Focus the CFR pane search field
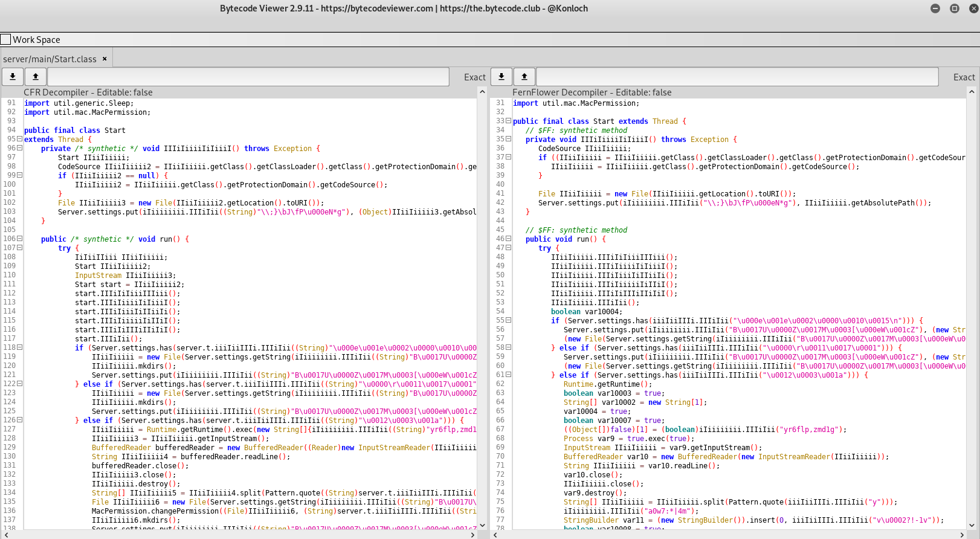Screen dimensions: 980x539 click(x=248, y=77)
